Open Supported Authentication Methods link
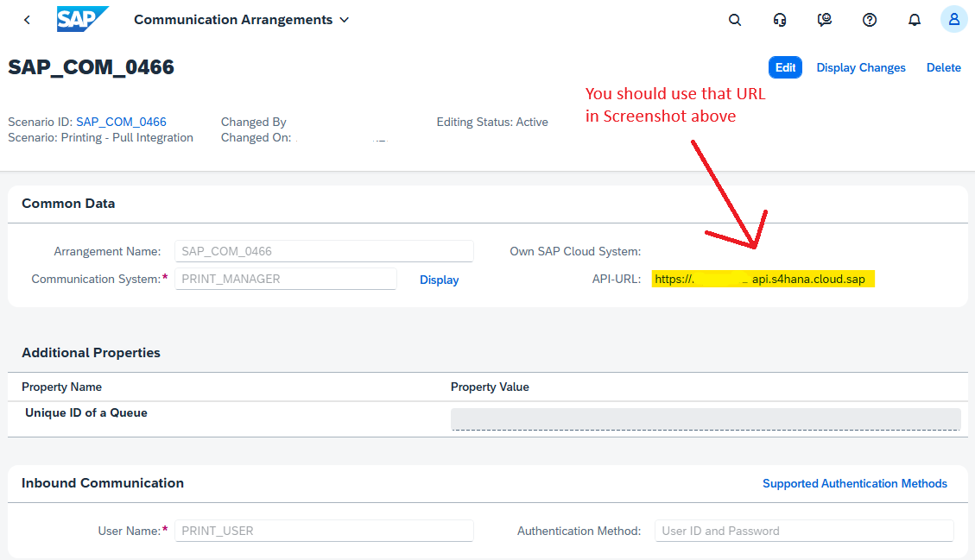 point(855,483)
